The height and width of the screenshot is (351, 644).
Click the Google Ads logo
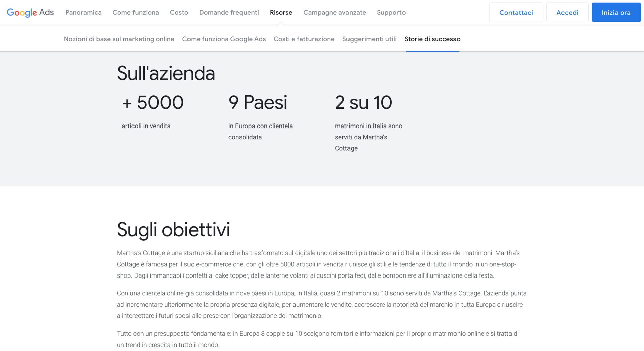pos(30,12)
